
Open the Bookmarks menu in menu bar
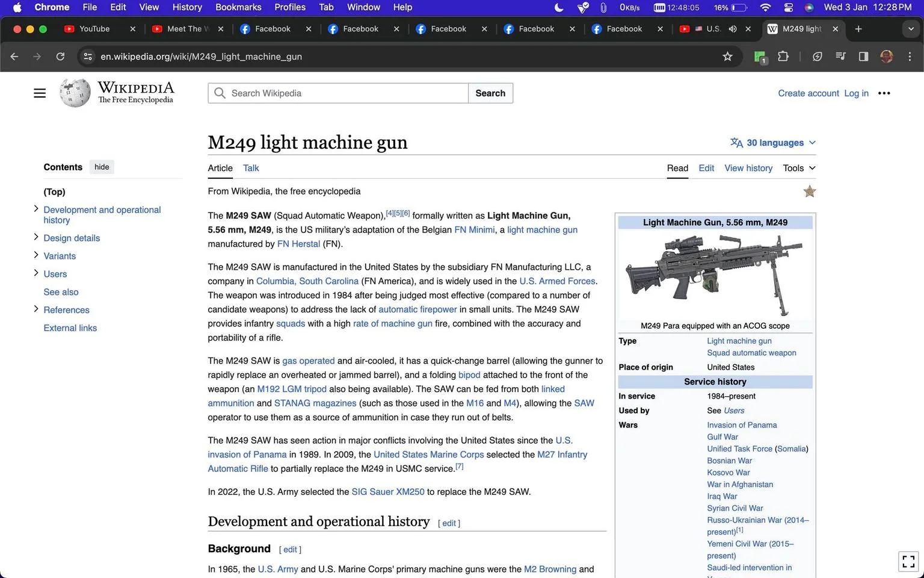click(x=238, y=7)
